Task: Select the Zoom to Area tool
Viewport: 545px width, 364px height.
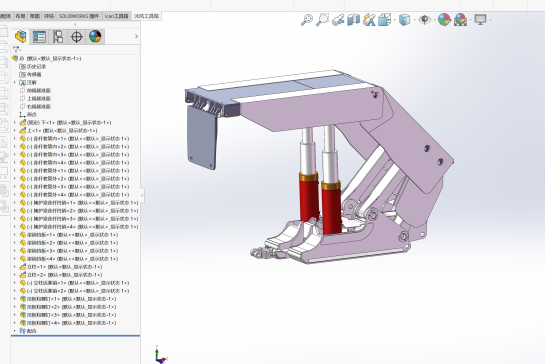Action: (x=322, y=20)
